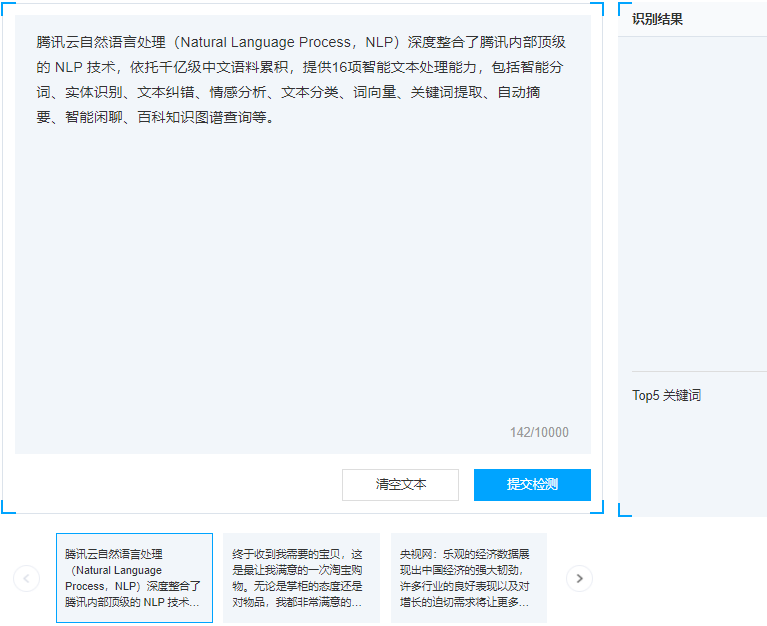Click the 识别结果 panel heading
767x626 pixels.
pyautogui.click(x=657, y=19)
